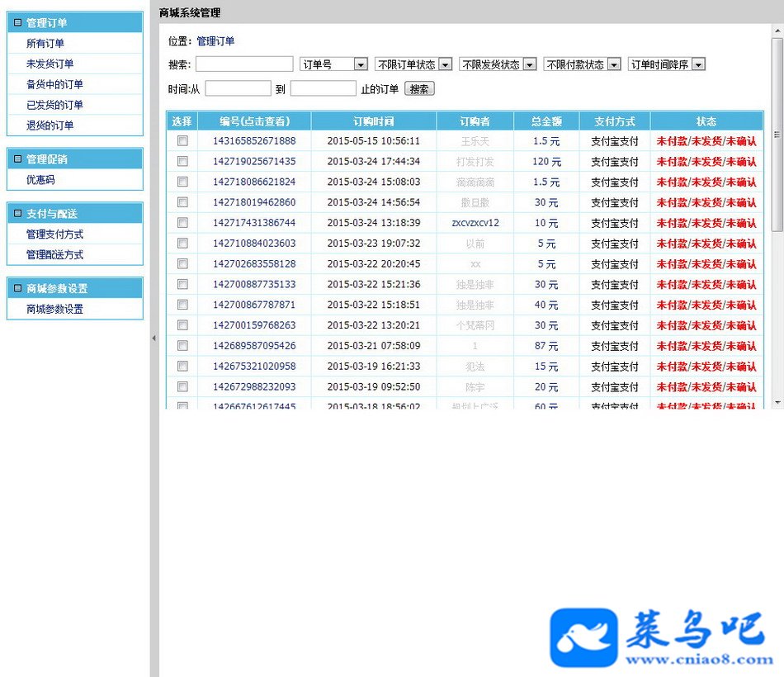Open 管理配送方式 in the sidebar
Screen dimensions: 784x677
[54, 254]
